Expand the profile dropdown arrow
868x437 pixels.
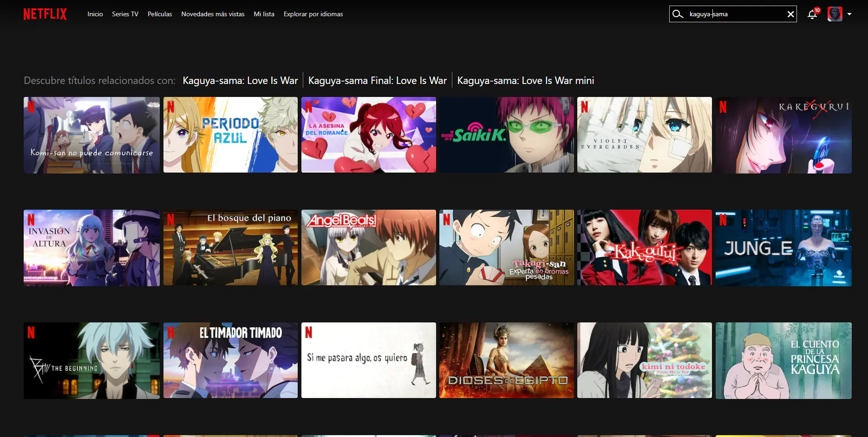tap(849, 14)
